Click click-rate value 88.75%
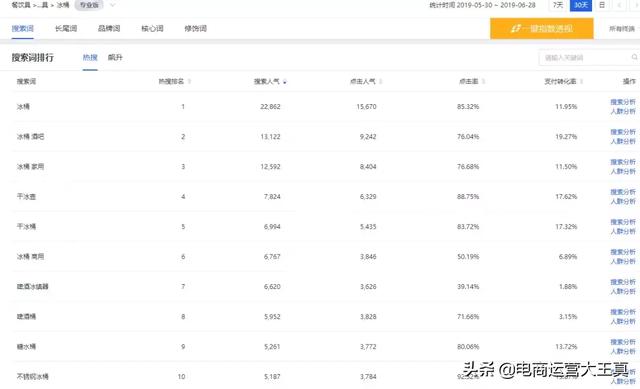 pos(468,197)
